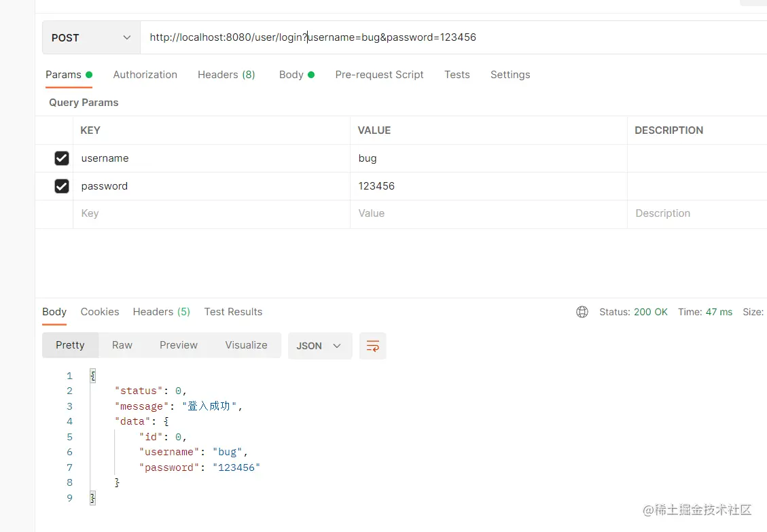The image size is (767, 532).
Task: Open the POST method dropdown
Action: tap(91, 37)
